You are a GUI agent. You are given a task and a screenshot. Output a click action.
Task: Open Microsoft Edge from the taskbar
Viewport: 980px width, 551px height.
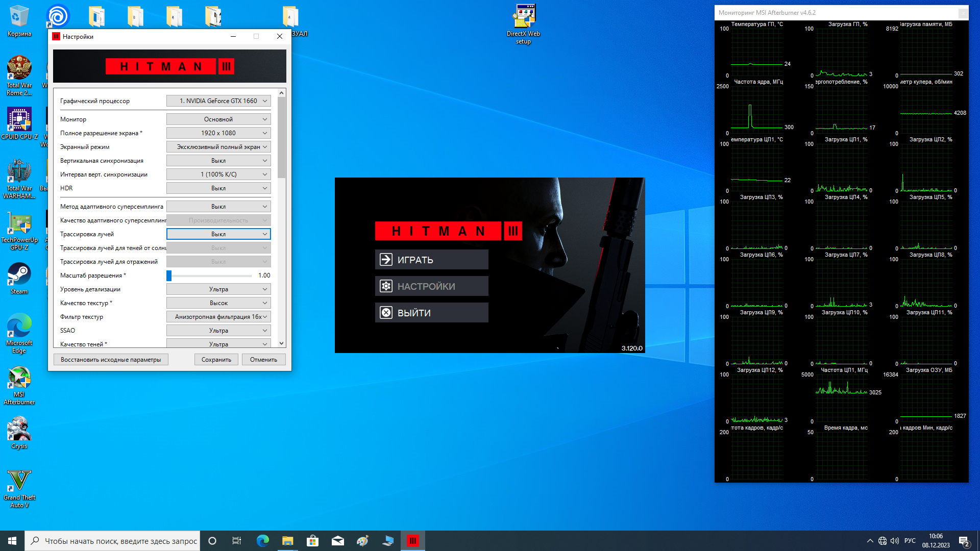coord(263,541)
